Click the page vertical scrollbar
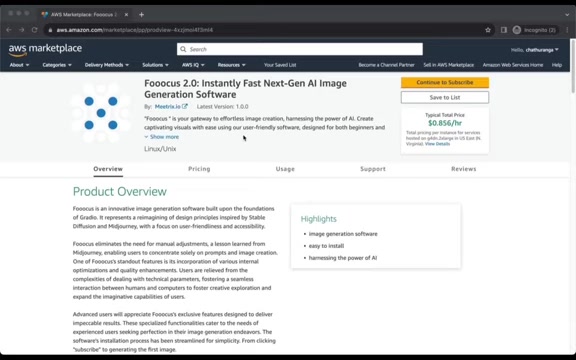Screen dimensions: 576x360 point(573,66)
